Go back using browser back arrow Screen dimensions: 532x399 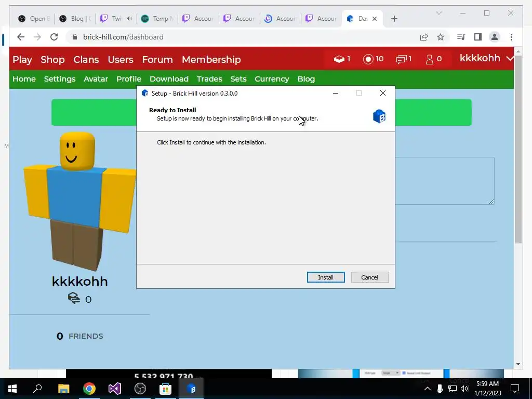pos(21,37)
